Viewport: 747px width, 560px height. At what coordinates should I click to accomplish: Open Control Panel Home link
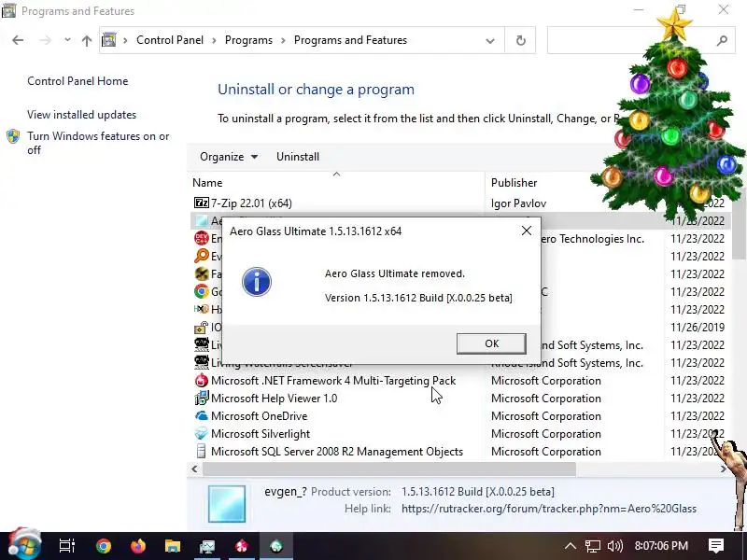click(78, 81)
